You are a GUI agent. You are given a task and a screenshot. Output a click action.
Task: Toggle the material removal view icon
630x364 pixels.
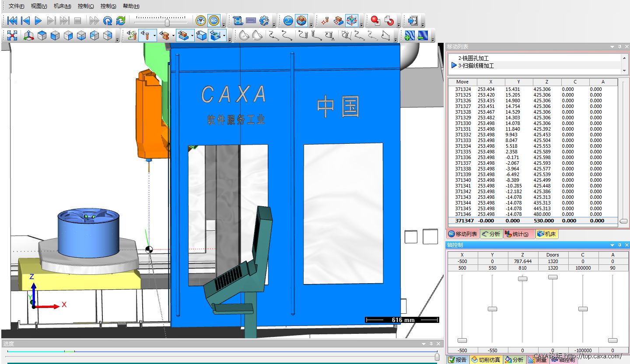point(301,20)
